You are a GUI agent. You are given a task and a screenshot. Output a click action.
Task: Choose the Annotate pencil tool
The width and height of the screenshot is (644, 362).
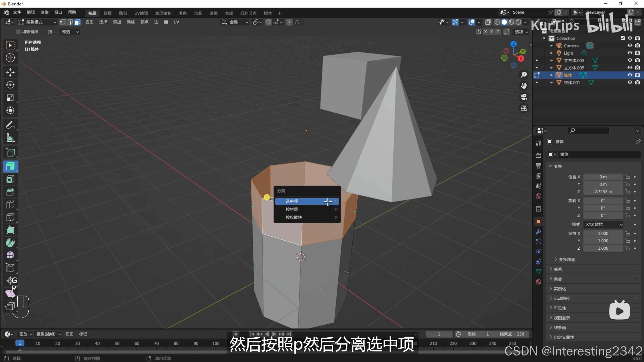click(x=10, y=125)
